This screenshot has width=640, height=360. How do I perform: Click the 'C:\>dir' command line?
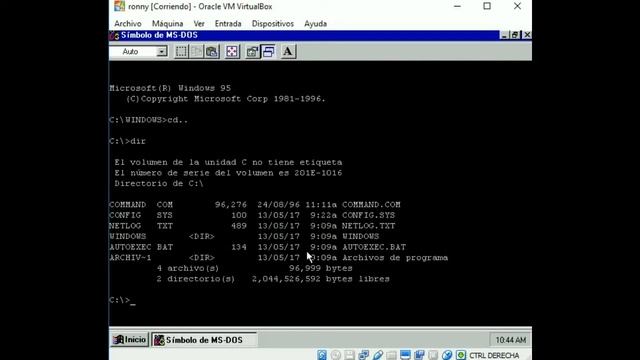(127, 141)
